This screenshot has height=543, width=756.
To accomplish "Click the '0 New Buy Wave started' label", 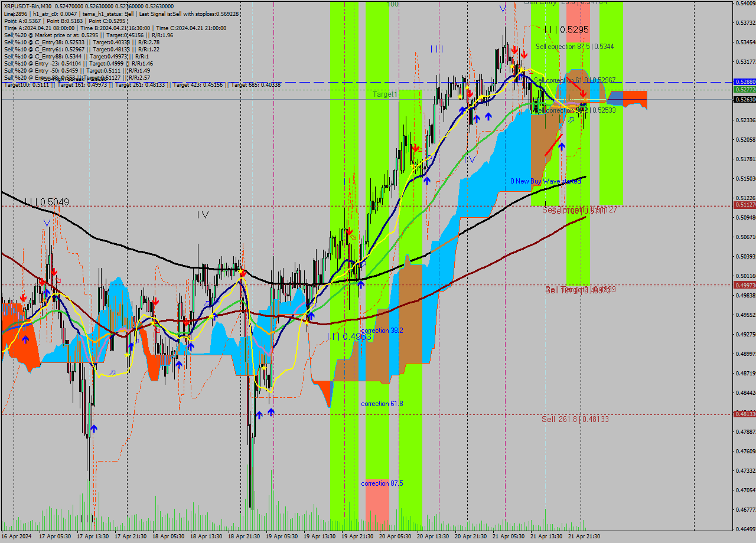I will pos(546,181).
